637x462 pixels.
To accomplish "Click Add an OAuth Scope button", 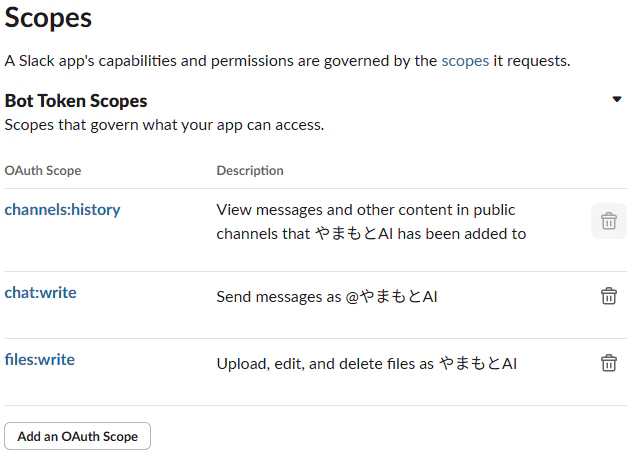I will 77,436.
